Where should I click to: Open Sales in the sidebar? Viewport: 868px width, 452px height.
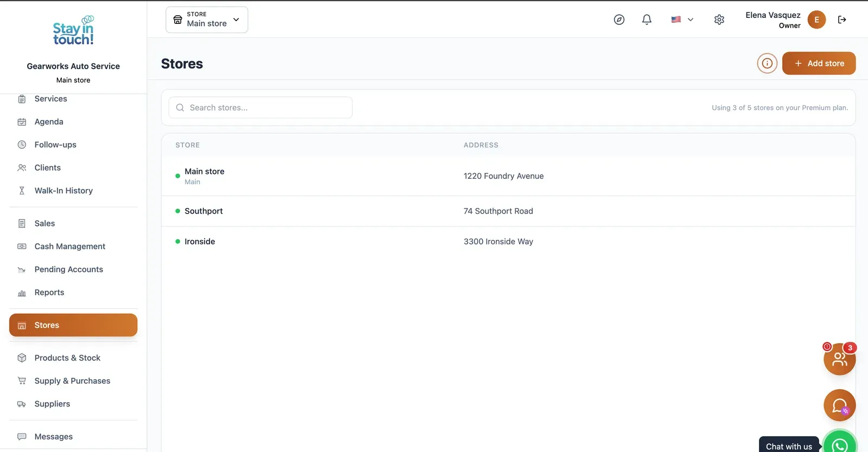pos(73,223)
